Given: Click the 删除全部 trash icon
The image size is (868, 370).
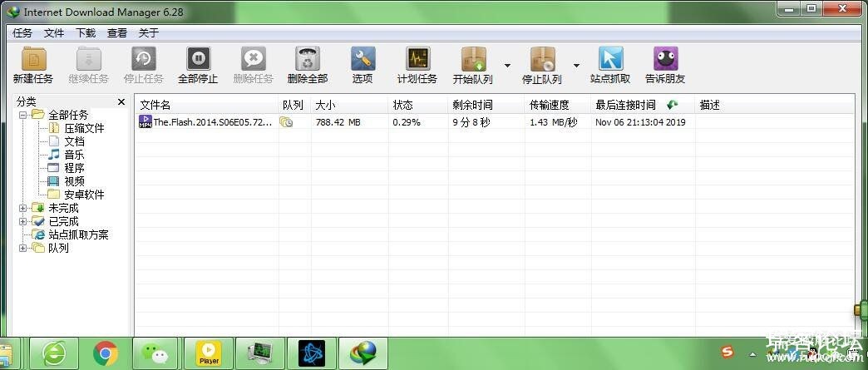Looking at the screenshot, I should (308, 59).
